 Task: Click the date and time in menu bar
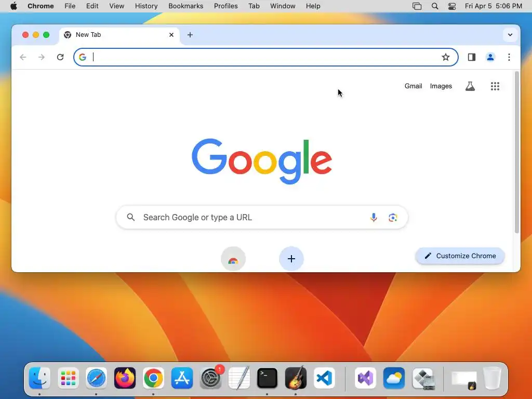(494, 6)
